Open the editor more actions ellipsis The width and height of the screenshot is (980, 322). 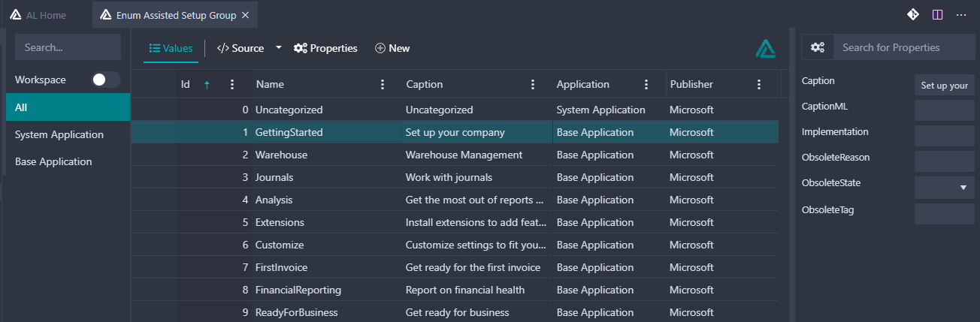961,14
